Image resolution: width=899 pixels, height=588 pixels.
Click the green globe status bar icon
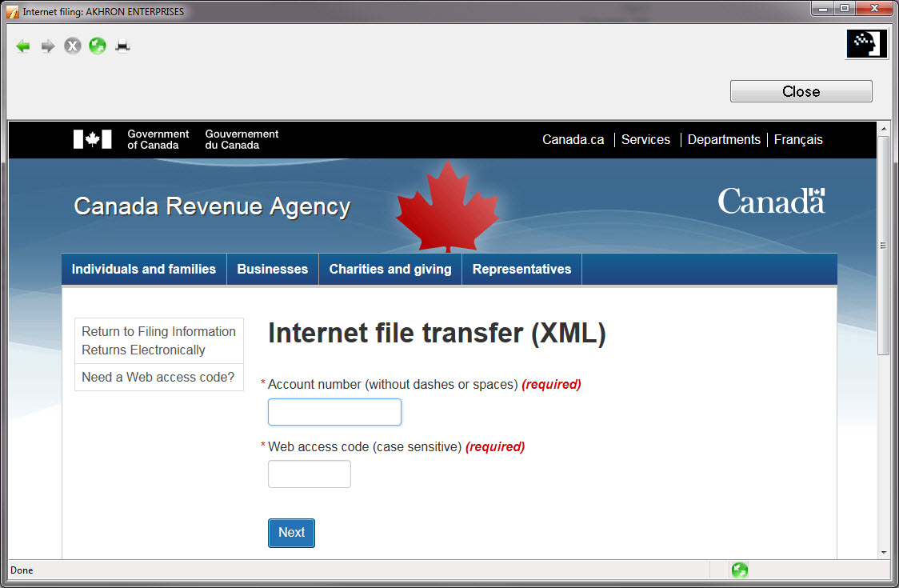click(740, 570)
